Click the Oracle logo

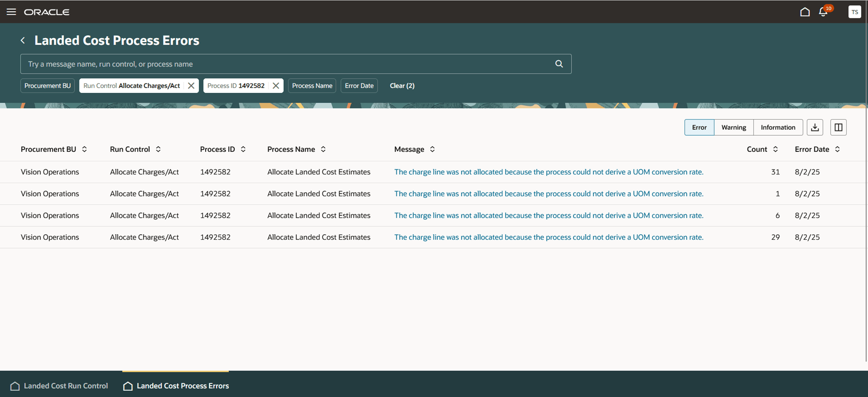pyautogui.click(x=46, y=12)
